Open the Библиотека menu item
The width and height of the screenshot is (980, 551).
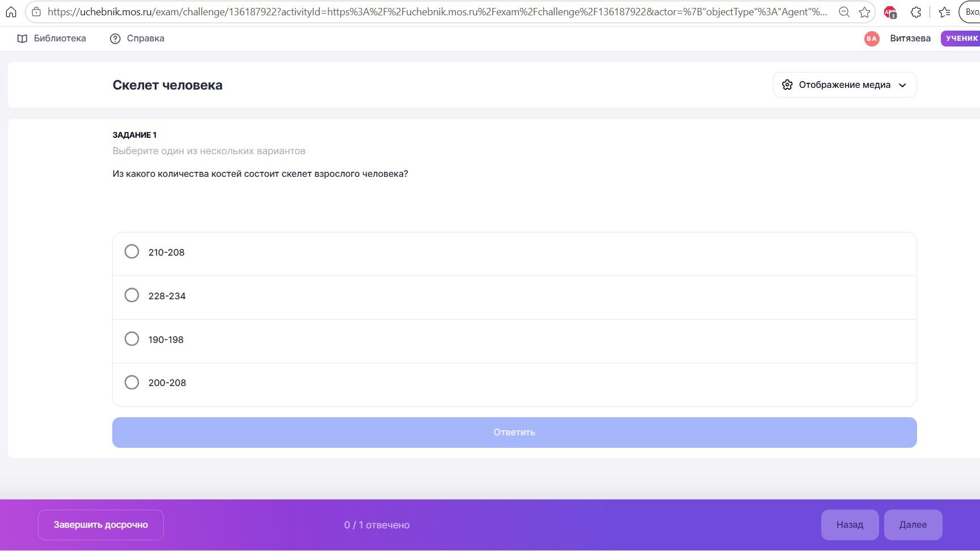click(52, 39)
